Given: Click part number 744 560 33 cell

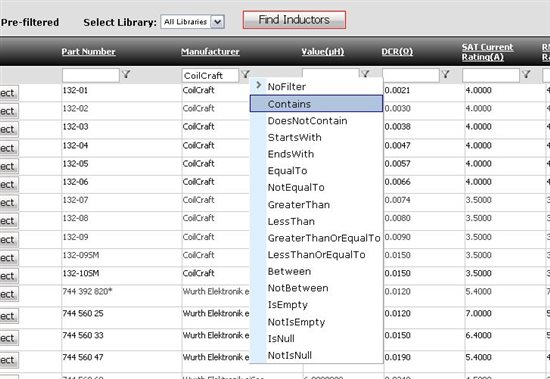Looking at the screenshot, I should pyautogui.click(x=83, y=335).
